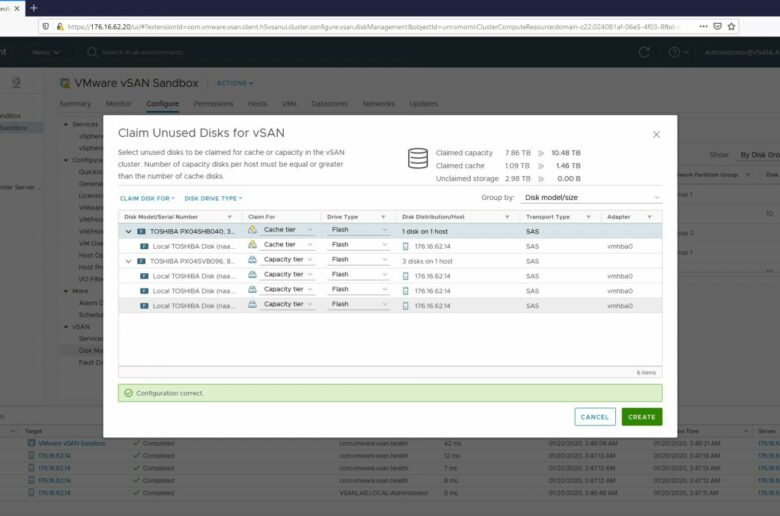Click the tracking protection shield icon
780x516 pixels.
pyautogui.click(x=46, y=26)
